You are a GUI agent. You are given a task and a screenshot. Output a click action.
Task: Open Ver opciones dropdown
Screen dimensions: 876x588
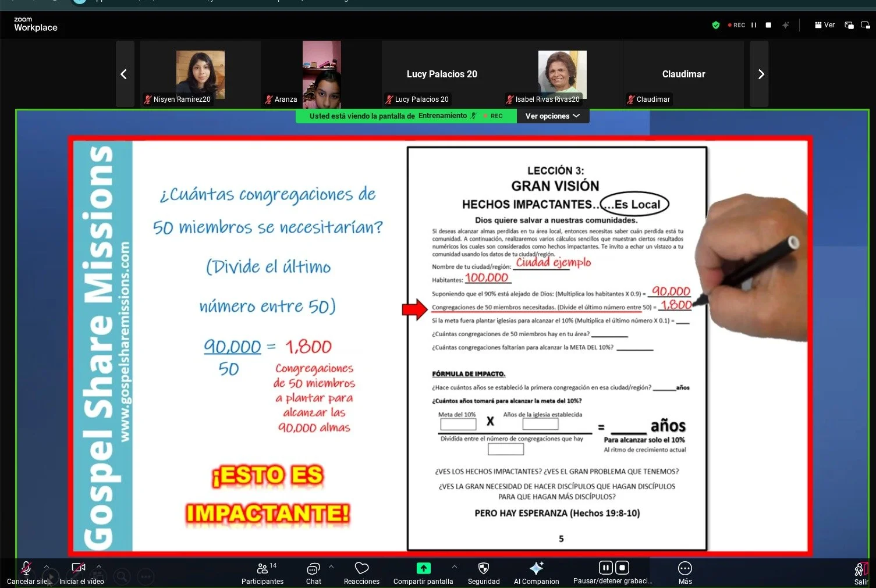(x=552, y=116)
